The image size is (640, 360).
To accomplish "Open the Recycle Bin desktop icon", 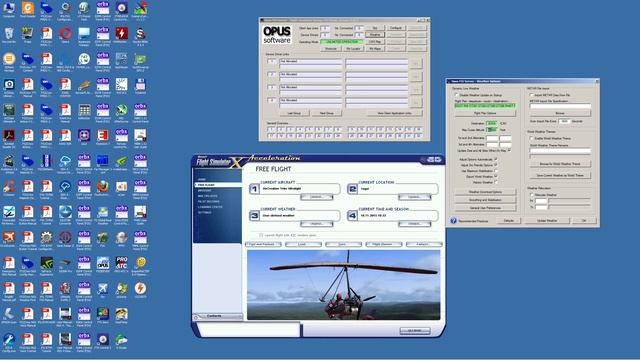I will tap(9, 33).
